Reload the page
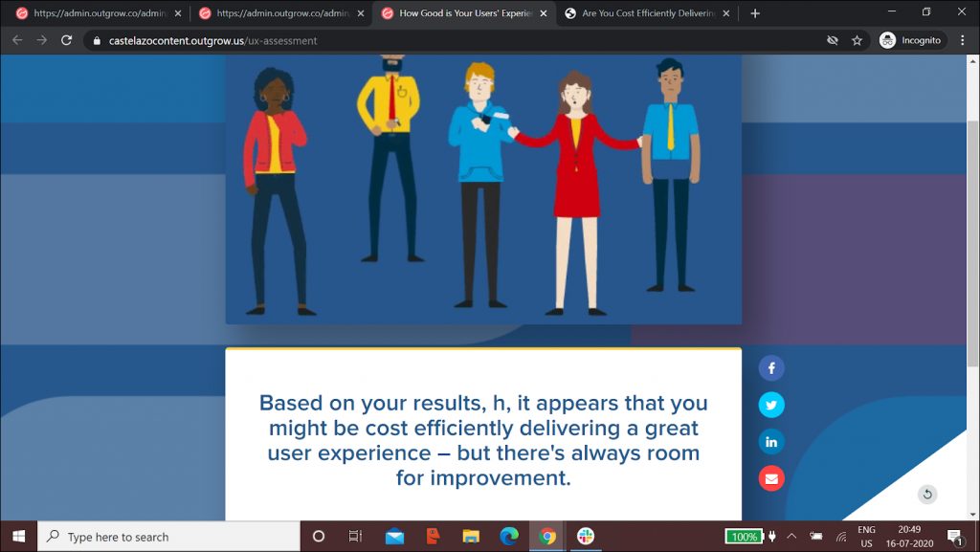This screenshot has height=552, width=980. (66, 40)
